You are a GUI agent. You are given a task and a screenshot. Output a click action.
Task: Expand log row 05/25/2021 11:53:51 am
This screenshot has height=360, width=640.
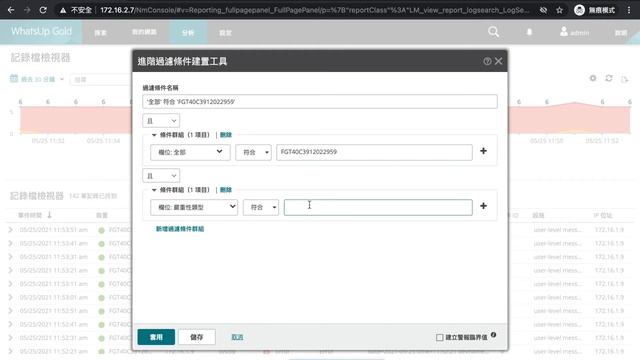[x=11, y=230]
